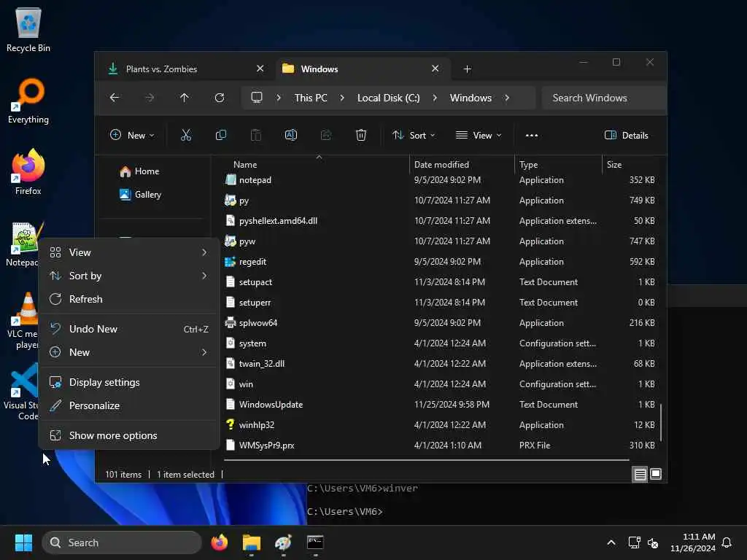Open Gallery in the navigation pane
The height and width of the screenshot is (560, 747).
[x=141, y=194]
